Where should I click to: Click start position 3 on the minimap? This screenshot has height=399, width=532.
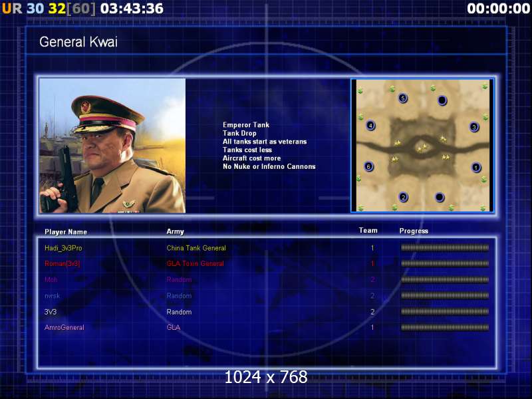(474, 127)
